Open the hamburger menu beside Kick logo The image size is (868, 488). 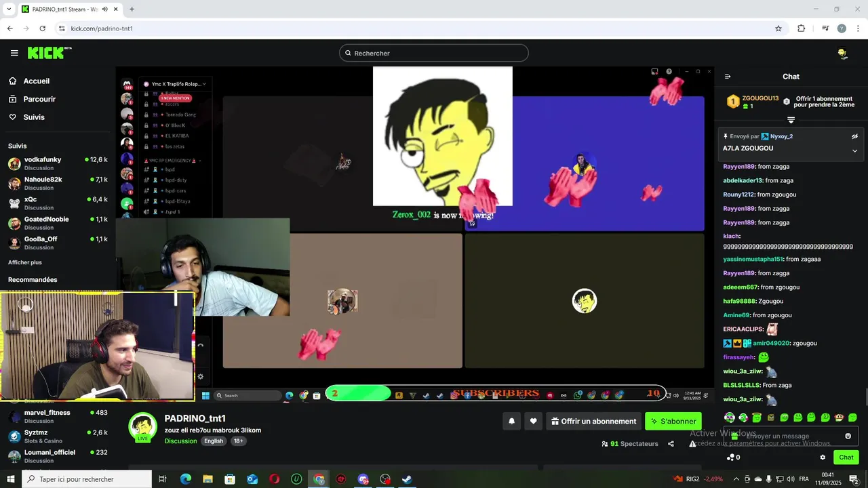(14, 53)
